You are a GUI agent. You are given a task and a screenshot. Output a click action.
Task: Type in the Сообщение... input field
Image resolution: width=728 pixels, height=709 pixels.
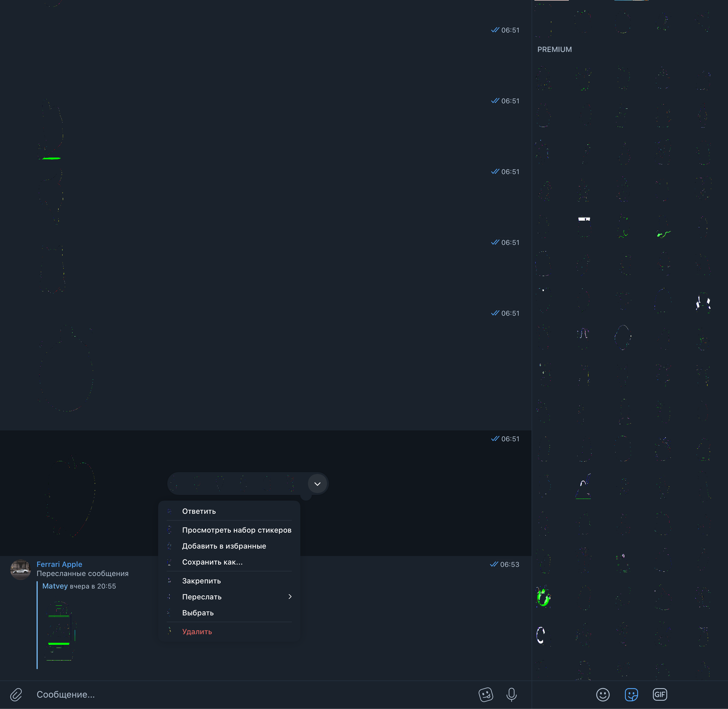click(x=224, y=694)
